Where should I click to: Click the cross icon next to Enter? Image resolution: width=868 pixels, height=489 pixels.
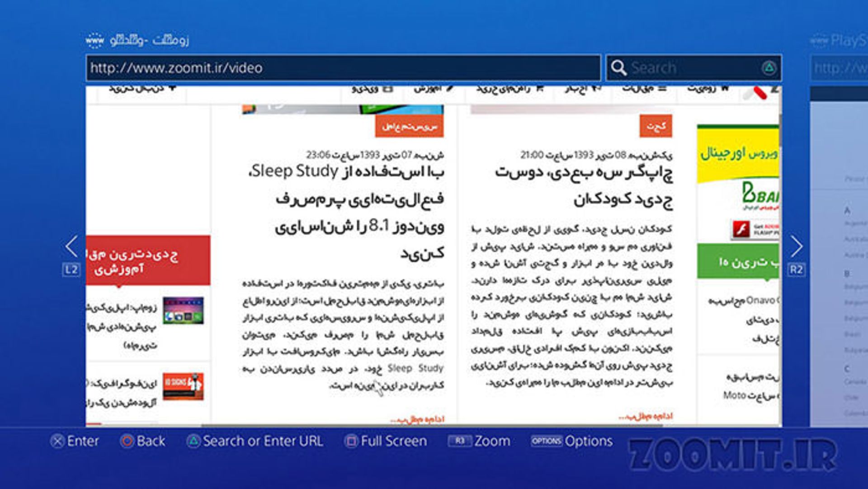click(57, 441)
